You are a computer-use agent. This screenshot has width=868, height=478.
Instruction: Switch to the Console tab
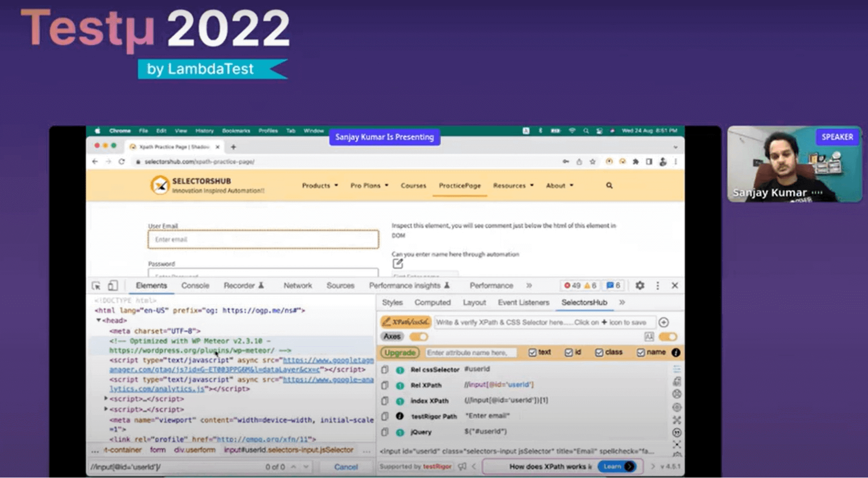coord(195,285)
